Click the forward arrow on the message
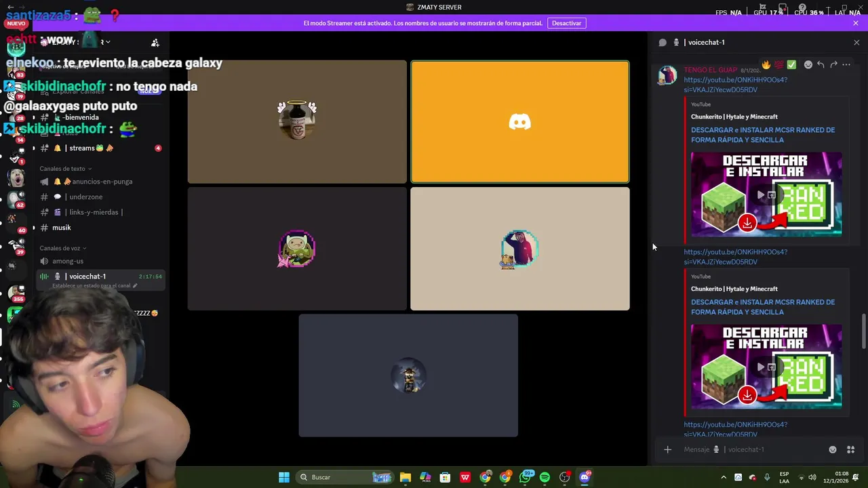The image size is (868, 488). pos(833,64)
